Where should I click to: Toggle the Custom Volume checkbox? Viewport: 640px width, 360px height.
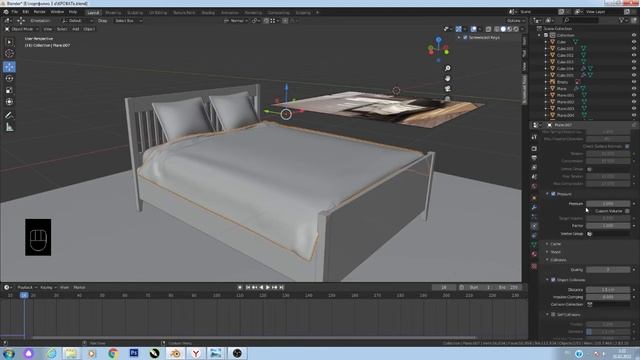coord(627,211)
